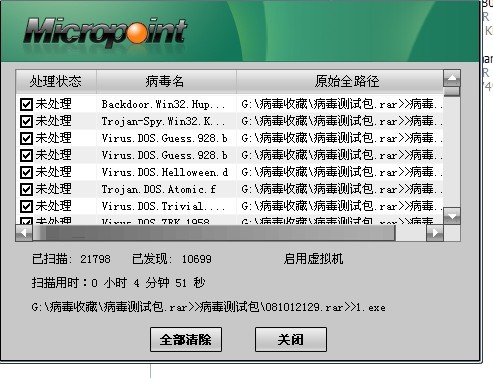Viewport: 493px width, 378px height.
Task: Uncheck the Backdoor.Win32.Hup row checkbox
Action: tap(26, 104)
